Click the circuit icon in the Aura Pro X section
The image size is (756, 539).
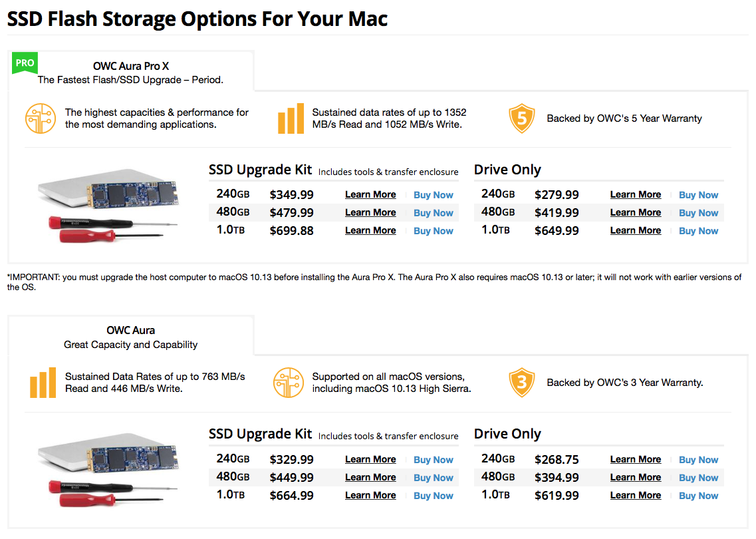click(41, 118)
